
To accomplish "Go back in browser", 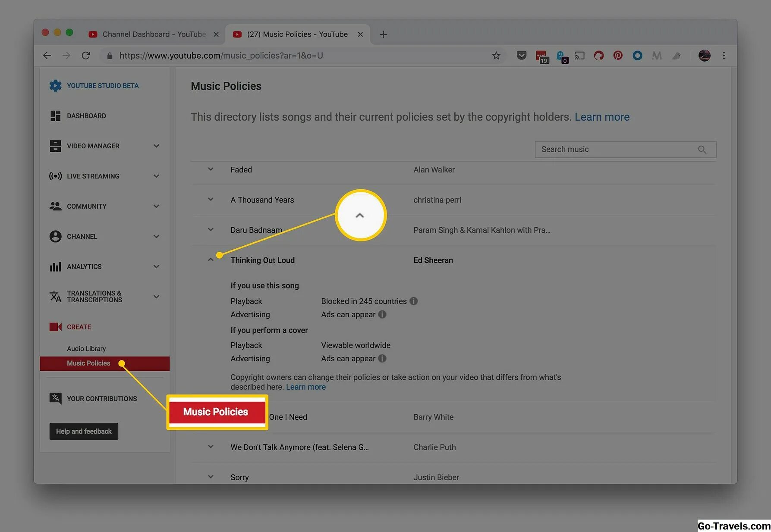I will [47, 55].
